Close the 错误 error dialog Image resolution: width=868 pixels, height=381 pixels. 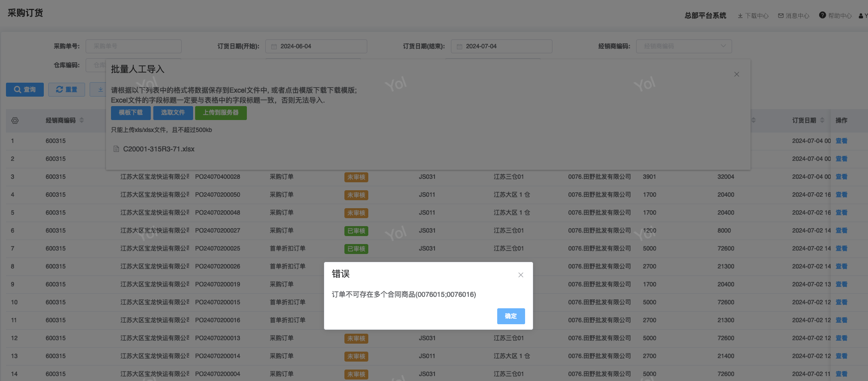click(x=521, y=275)
